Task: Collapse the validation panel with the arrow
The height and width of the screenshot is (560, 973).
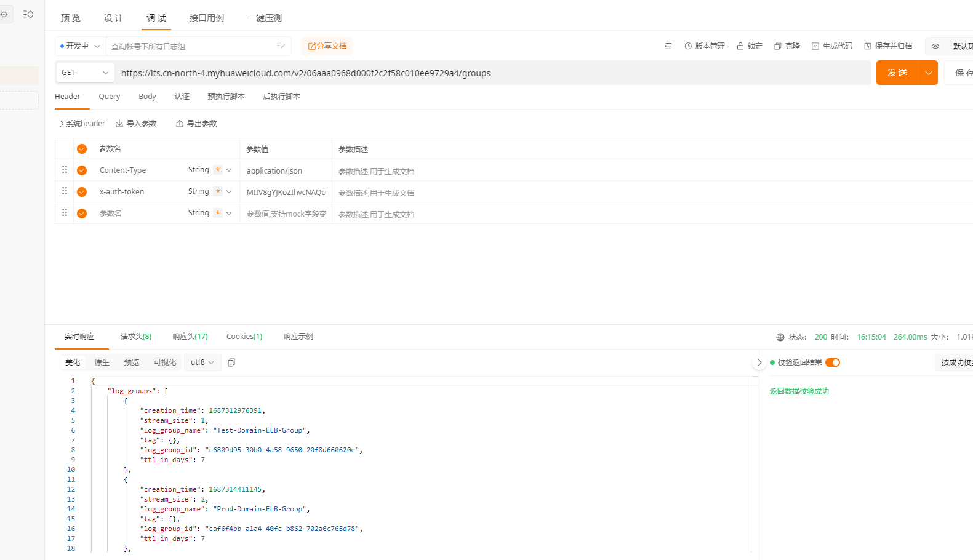Action: click(759, 362)
